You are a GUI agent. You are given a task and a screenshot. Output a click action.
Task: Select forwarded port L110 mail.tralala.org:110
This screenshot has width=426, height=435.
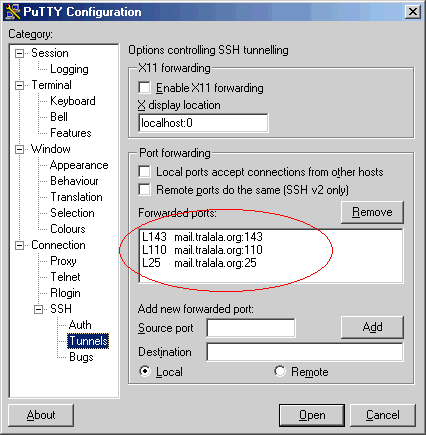click(202, 250)
